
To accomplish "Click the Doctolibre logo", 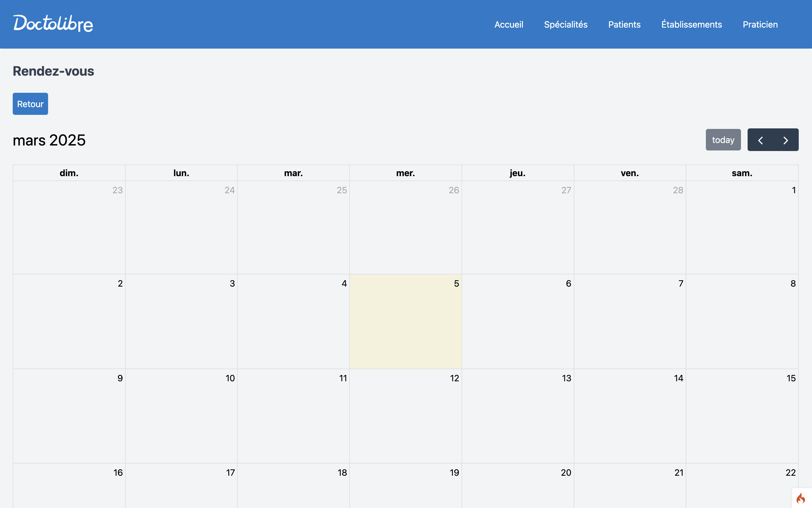I will (53, 23).
